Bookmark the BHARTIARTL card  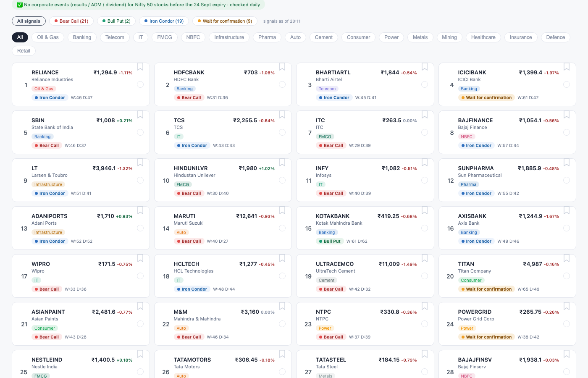(x=425, y=67)
